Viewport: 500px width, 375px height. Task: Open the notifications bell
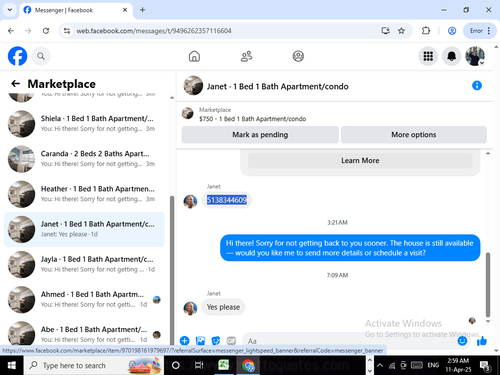pos(451,56)
